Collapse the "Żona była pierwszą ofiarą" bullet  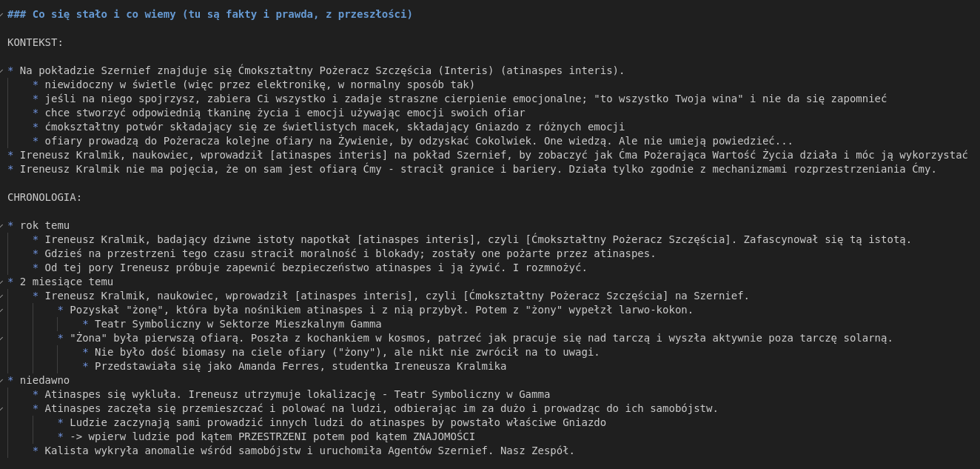(2, 339)
